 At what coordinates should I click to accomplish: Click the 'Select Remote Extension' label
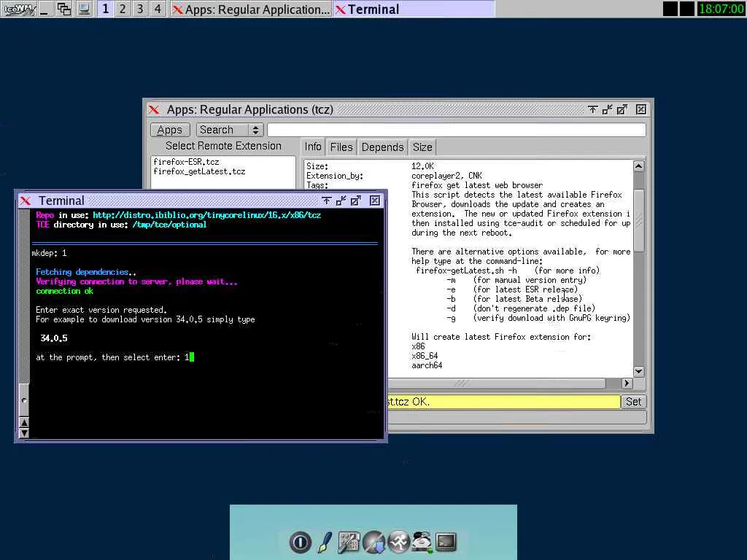(223, 146)
